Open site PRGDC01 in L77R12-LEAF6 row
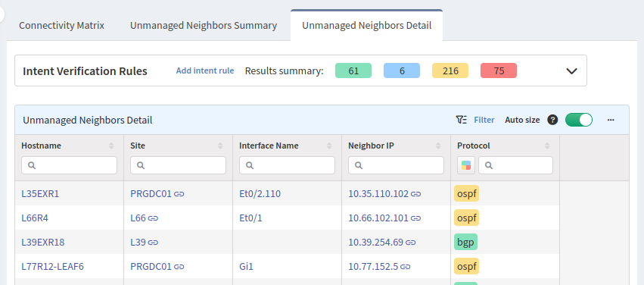 point(151,266)
